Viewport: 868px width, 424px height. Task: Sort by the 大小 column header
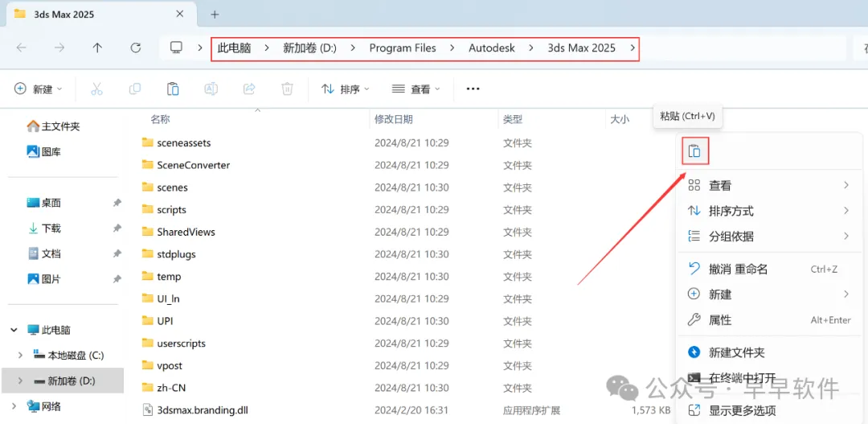click(620, 119)
